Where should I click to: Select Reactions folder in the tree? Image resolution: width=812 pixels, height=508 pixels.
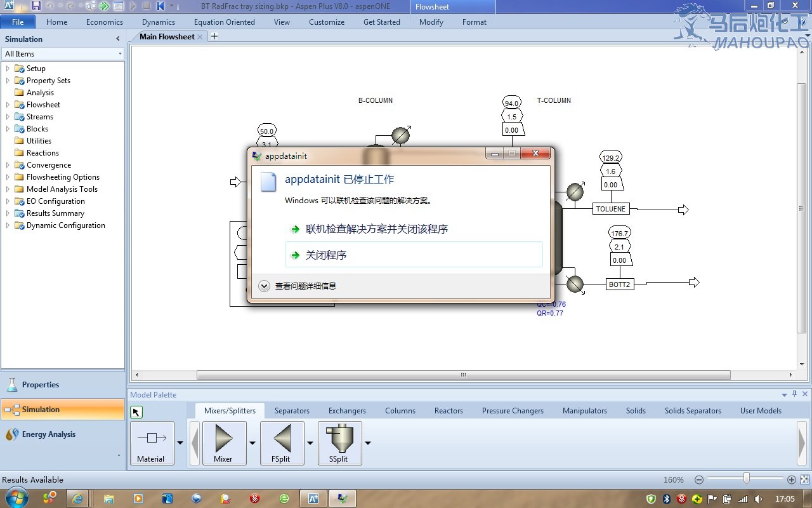click(43, 153)
